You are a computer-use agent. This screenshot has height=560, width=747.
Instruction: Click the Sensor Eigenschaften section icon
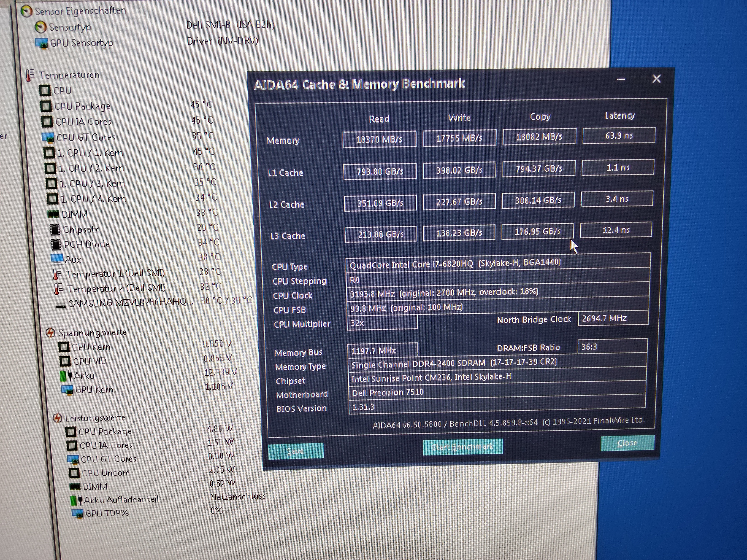pos(26,11)
